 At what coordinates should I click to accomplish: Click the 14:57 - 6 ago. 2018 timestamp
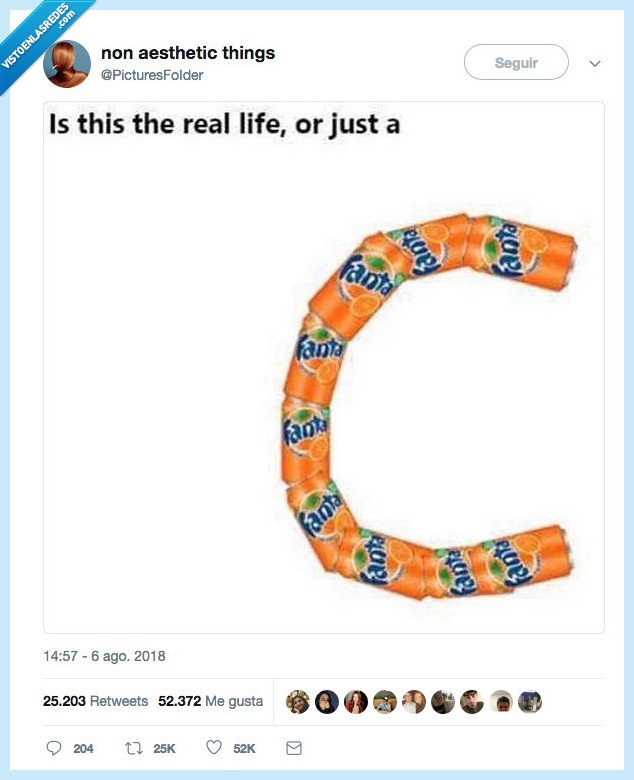coord(104,657)
